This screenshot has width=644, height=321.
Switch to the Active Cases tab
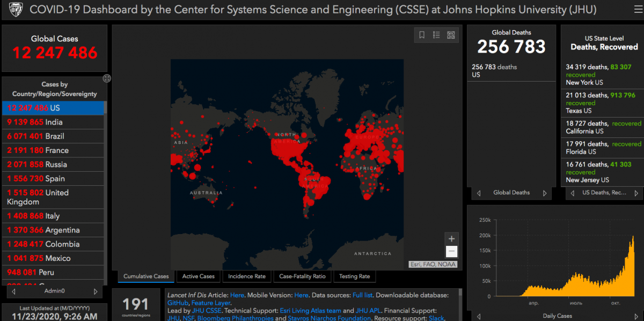click(199, 276)
